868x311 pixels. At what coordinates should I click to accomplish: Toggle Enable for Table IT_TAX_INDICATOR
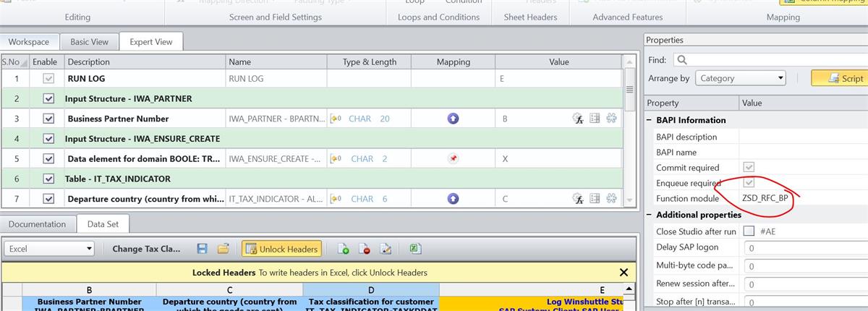point(48,178)
